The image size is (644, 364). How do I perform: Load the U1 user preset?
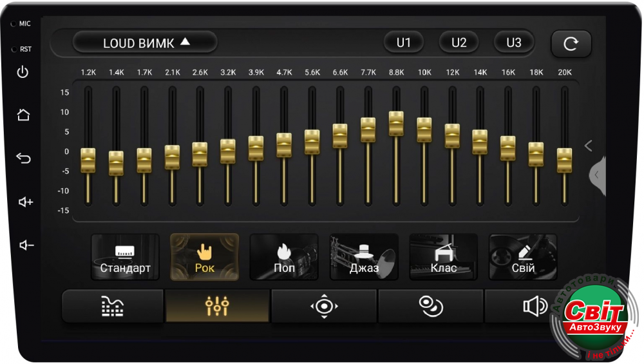pos(404,43)
